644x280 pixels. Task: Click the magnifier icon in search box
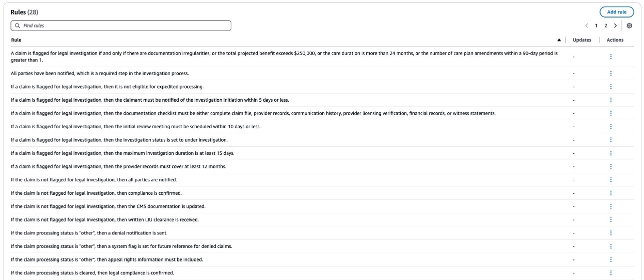(18, 25)
